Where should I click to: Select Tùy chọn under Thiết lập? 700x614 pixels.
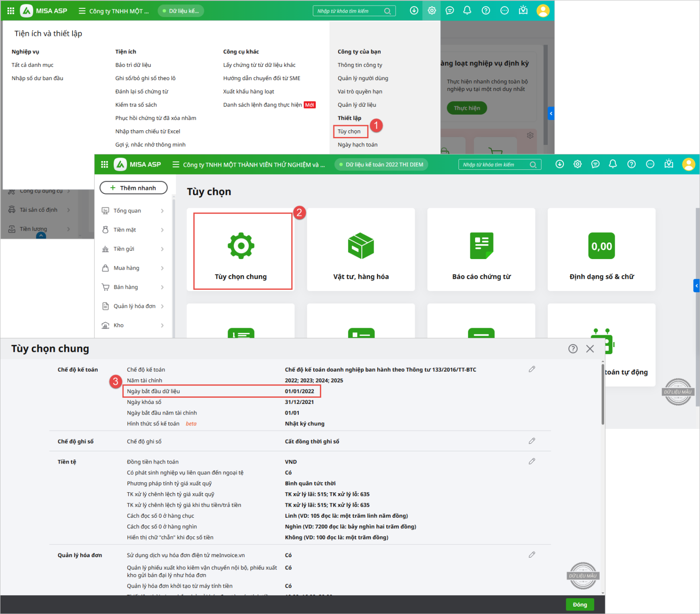click(349, 131)
